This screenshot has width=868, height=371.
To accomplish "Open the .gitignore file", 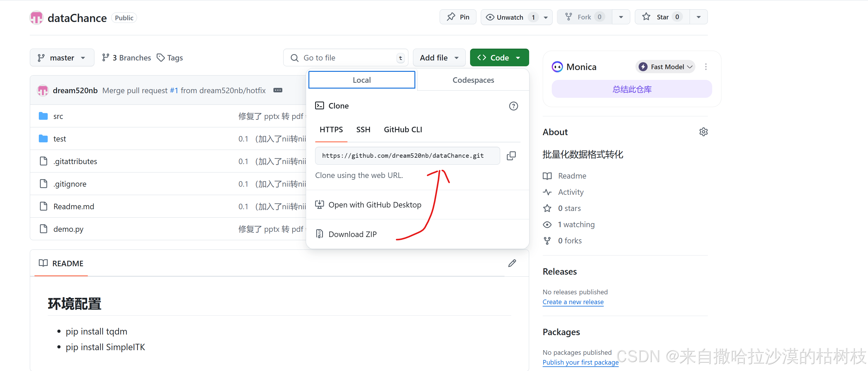I will pyautogui.click(x=70, y=184).
